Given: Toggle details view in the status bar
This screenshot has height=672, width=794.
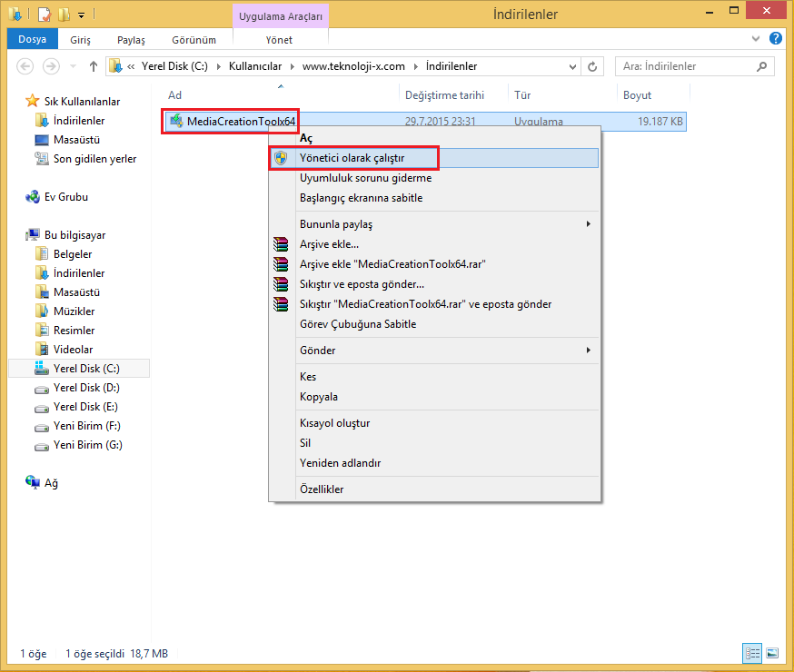Looking at the screenshot, I should [x=752, y=653].
